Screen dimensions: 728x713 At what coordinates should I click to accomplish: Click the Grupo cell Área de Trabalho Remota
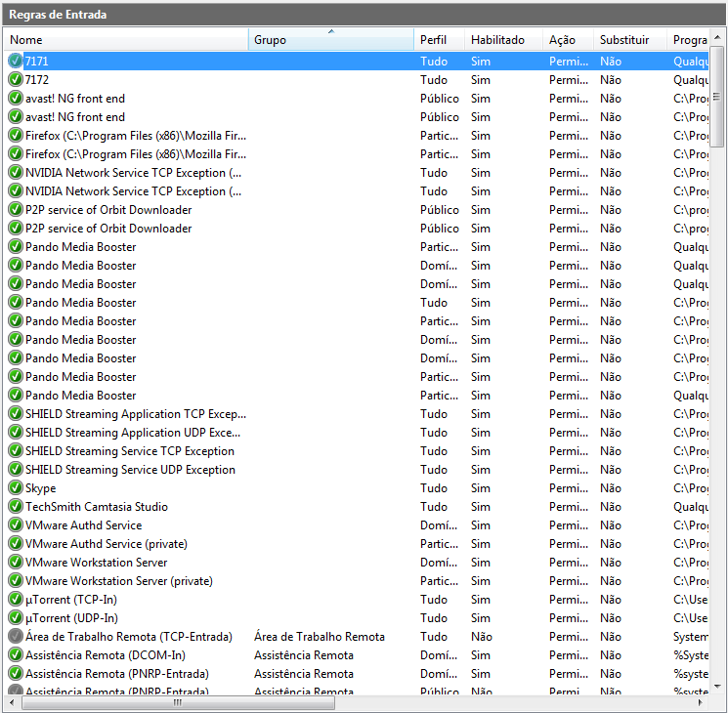click(x=320, y=637)
